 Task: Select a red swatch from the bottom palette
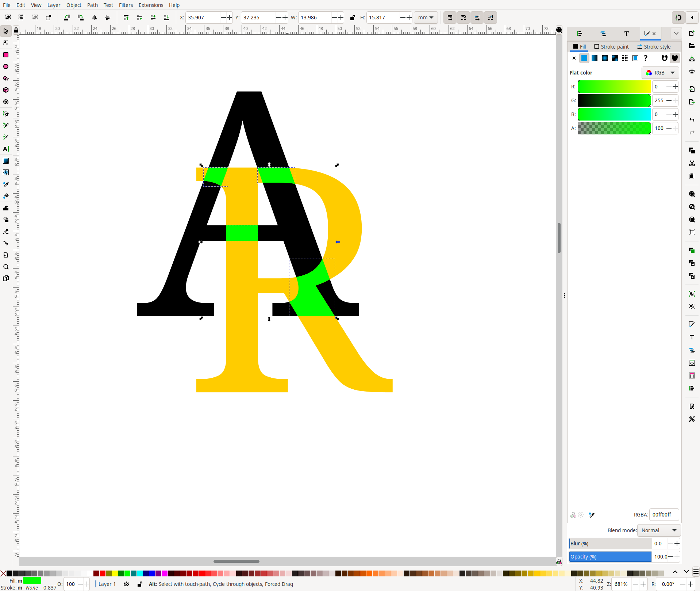pyautogui.click(x=103, y=573)
